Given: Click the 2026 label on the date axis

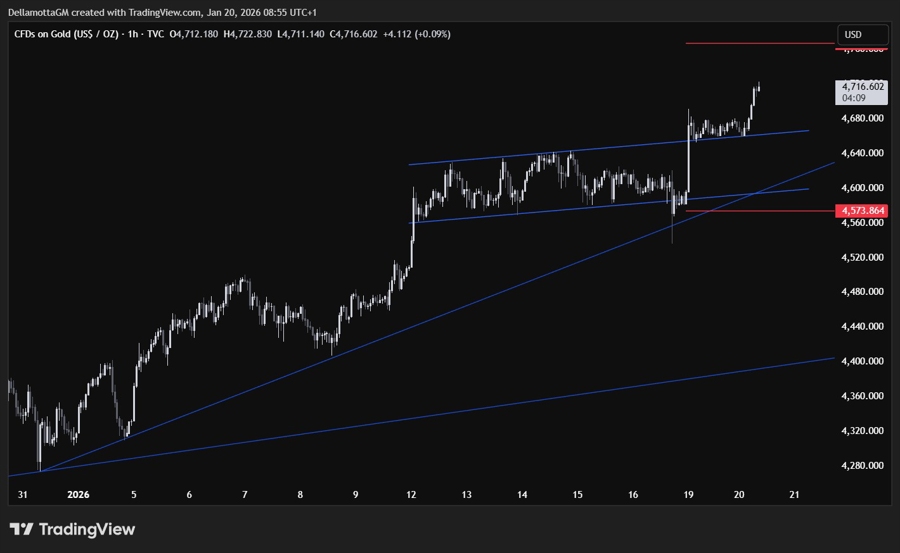Looking at the screenshot, I should coord(79,495).
